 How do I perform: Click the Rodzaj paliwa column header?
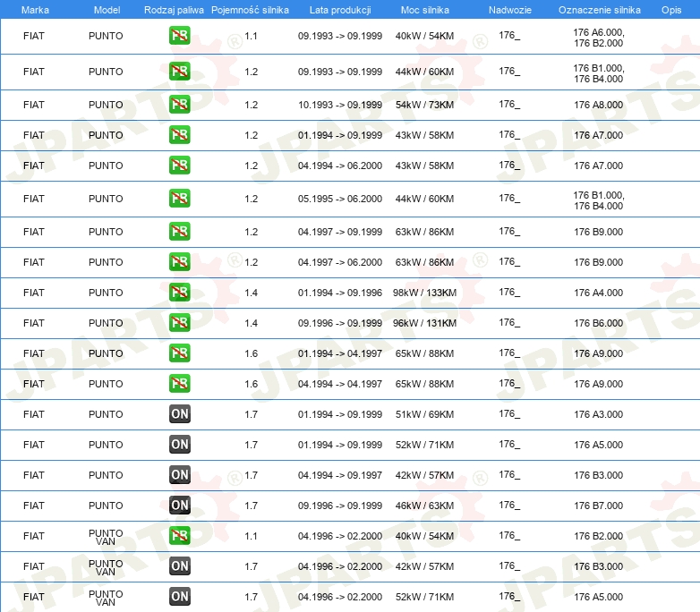click(174, 10)
